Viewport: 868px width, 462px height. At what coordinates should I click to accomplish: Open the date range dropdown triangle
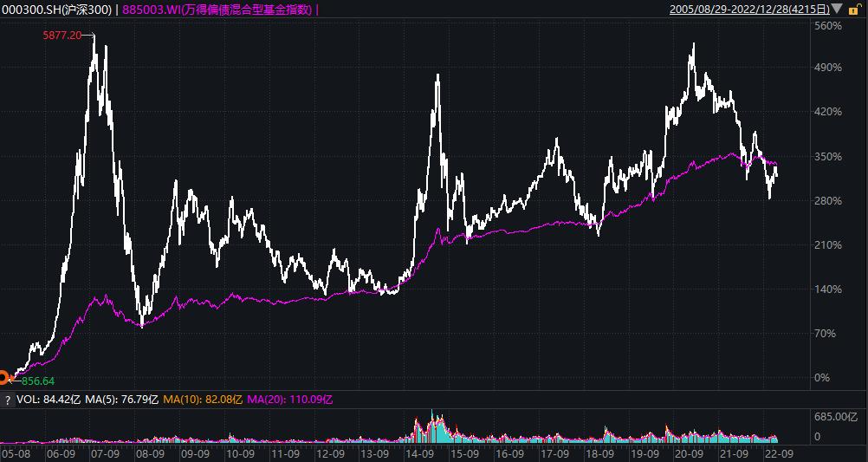pos(837,9)
